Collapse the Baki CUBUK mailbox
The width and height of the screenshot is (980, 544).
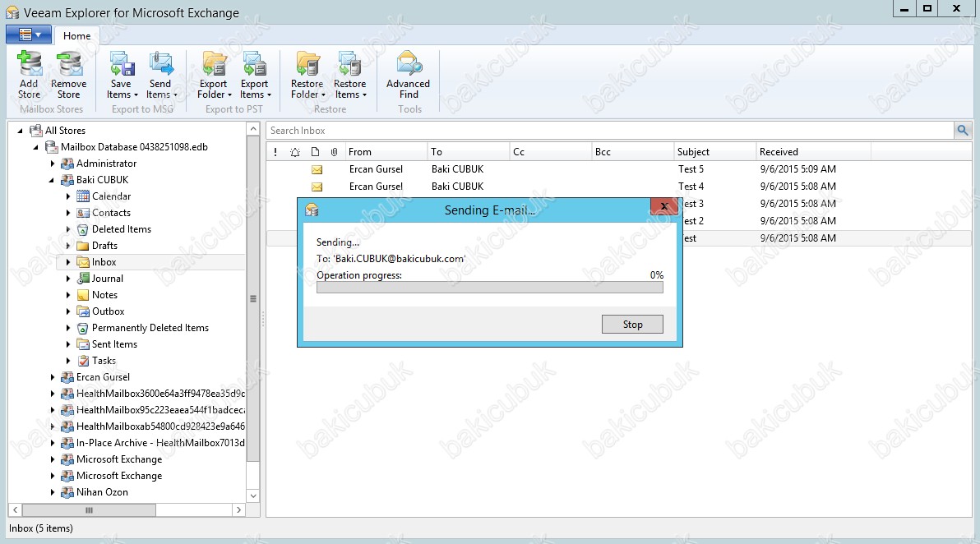(x=51, y=180)
